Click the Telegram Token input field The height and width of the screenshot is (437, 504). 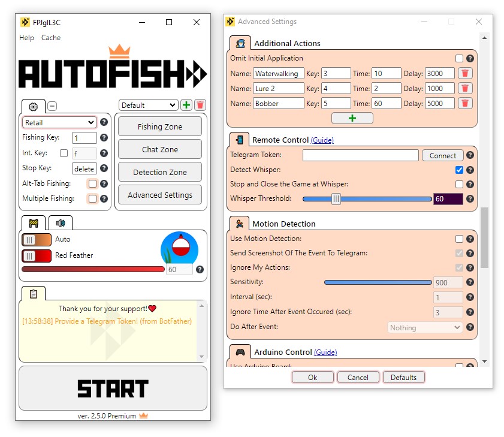[x=360, y=155]
